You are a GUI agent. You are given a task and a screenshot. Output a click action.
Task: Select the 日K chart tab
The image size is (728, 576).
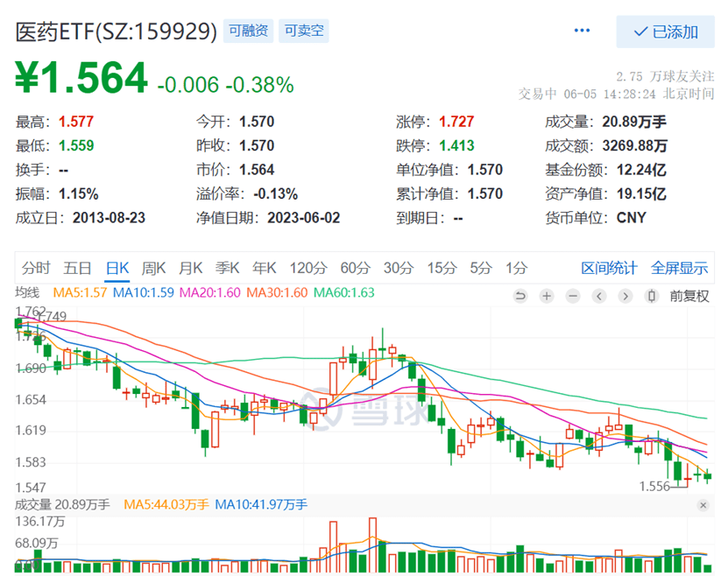coord(117,268)
